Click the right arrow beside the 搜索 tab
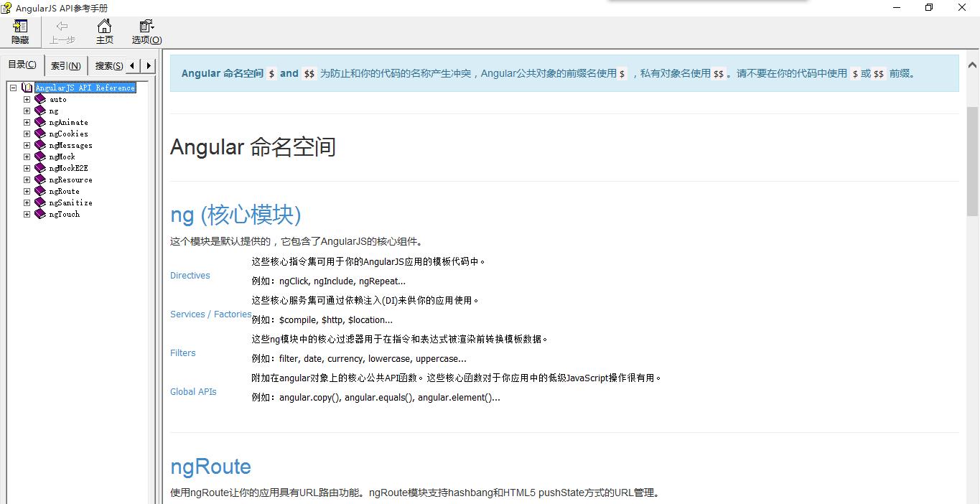The height and width of the screenshot is (504, 980). [x=149, y=65]
